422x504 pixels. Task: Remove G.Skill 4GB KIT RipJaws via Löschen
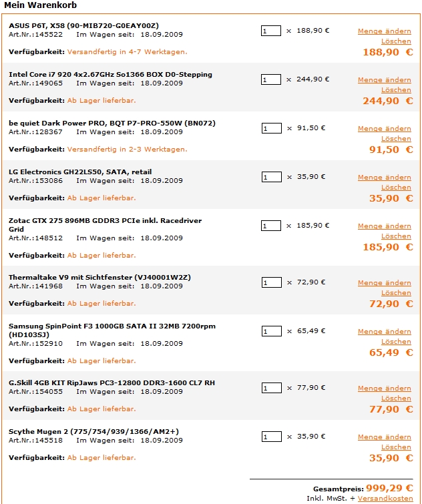(x=396, y=399)
